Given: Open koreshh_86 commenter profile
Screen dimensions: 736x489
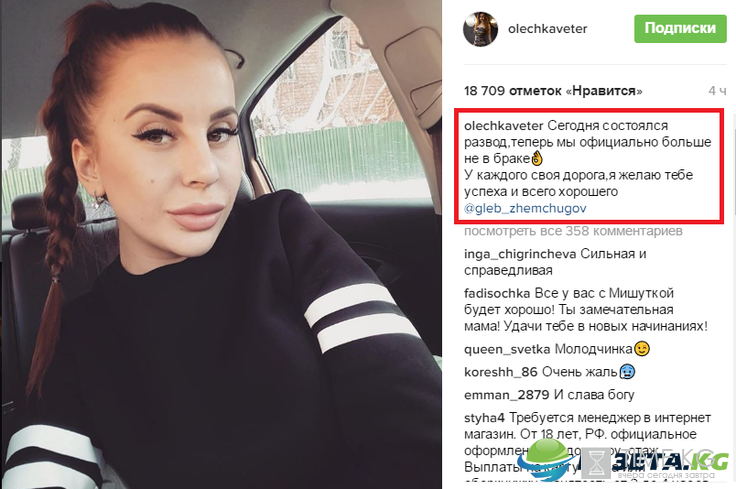Looking at the screenshot, I should [500, 372].
